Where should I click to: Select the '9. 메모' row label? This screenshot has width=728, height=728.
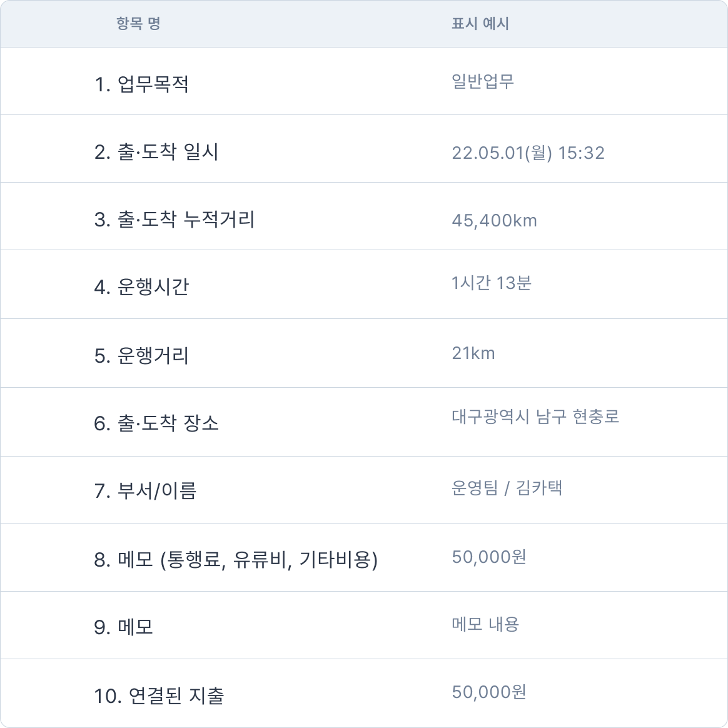click(124, 627)
